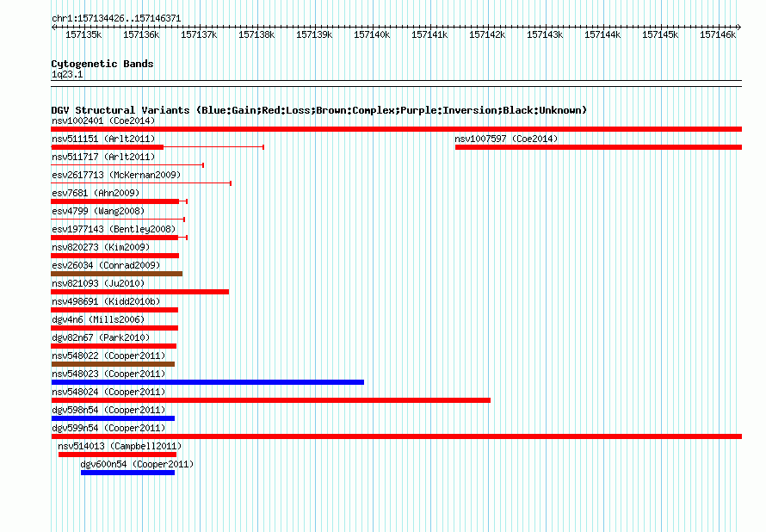The height and width of the screenshot is (532, 766).
Task: Click the esv4799 (Wang2008) label
Action: pyautogui.click(x=98, y=211)
